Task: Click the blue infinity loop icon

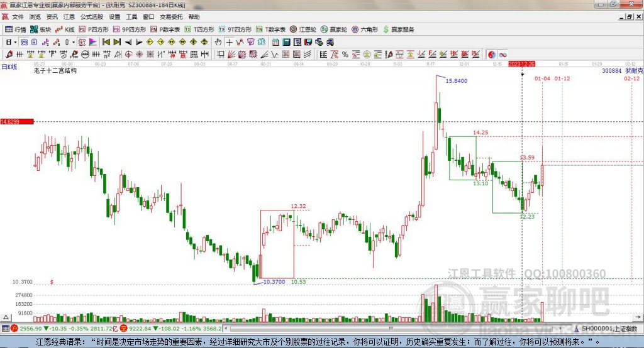Action: (x=502, y=54)
